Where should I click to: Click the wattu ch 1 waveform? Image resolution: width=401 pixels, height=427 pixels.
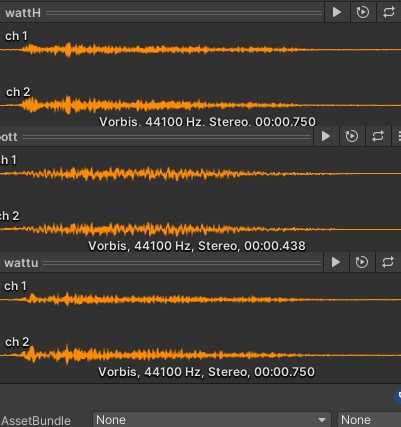pos(200,299)
